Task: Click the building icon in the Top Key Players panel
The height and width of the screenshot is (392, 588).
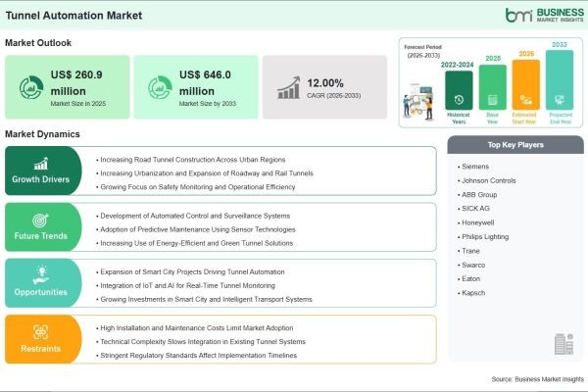Action: click(563, 344)
